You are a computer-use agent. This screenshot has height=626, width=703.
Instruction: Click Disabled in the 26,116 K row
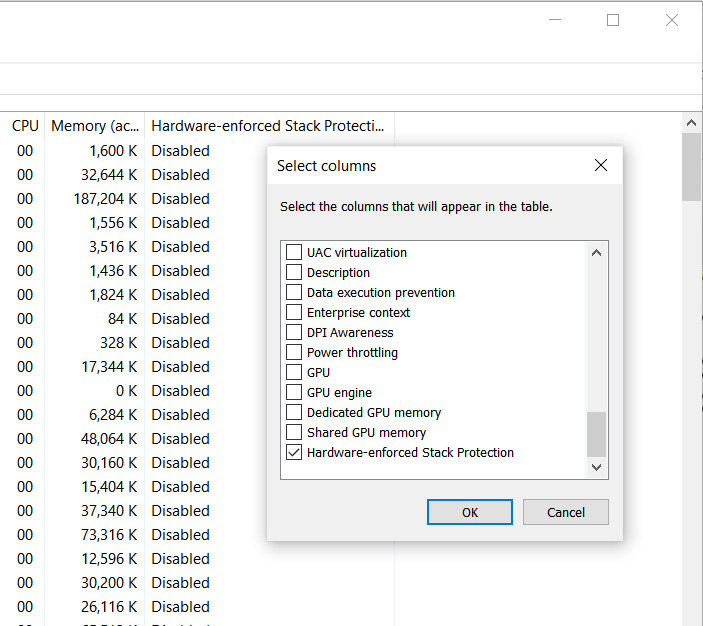coord(180,607)
